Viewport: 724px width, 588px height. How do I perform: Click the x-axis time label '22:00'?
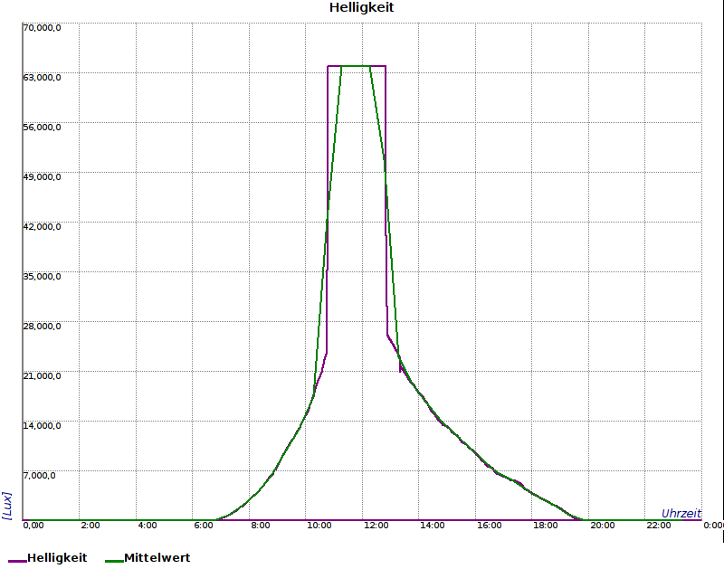coord(659,526)
